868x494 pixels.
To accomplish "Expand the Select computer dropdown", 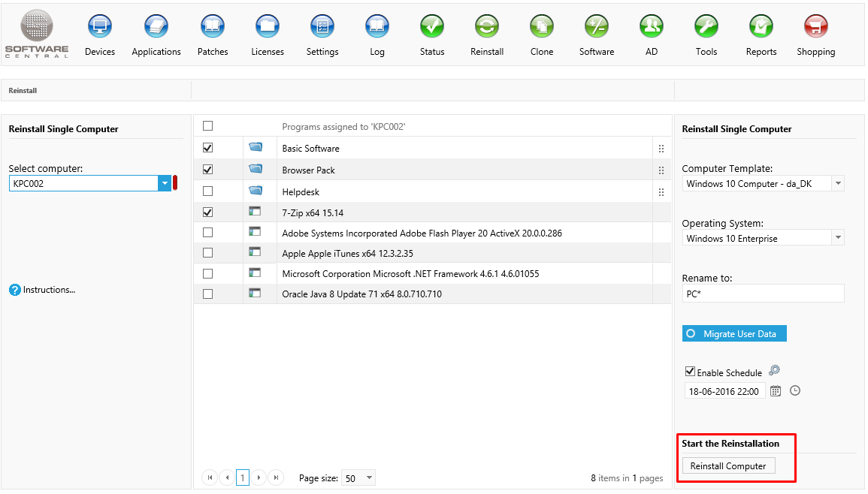I will pyautogui.click(x=165, y=184).
